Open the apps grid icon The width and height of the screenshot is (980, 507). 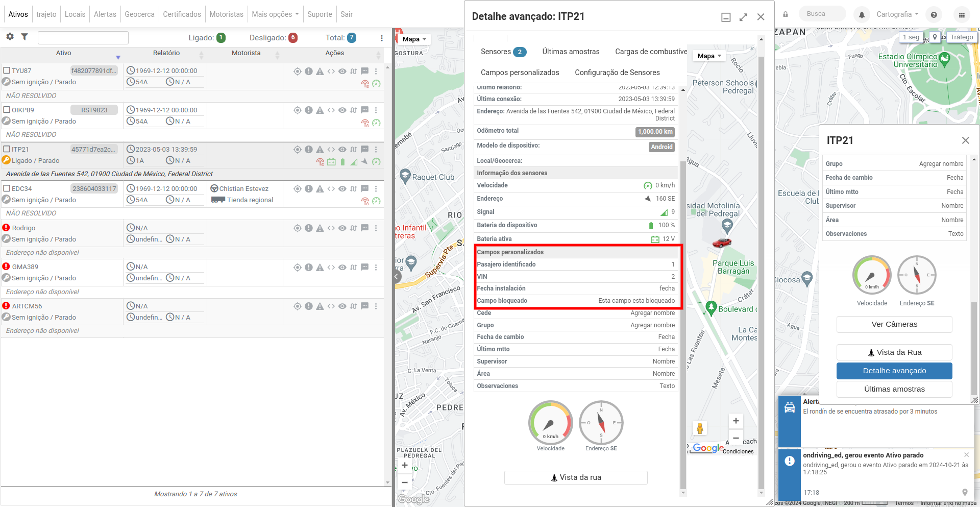[x=962, y=15]
